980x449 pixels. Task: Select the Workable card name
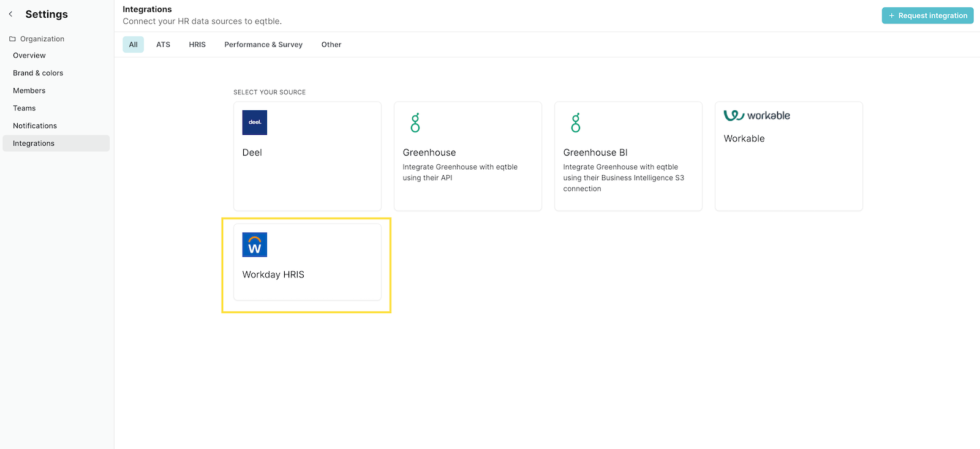pyautogui.click(x=744, y=138)
